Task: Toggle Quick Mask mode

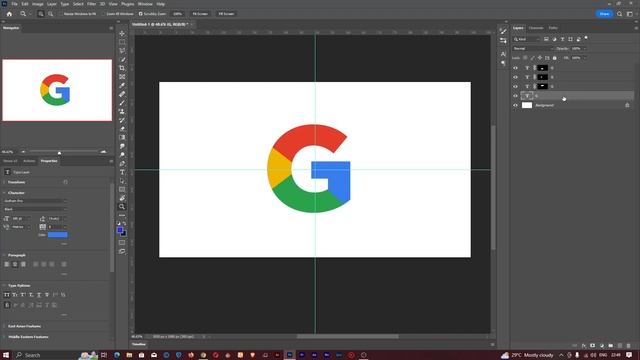Action: (x=122, y=242)
